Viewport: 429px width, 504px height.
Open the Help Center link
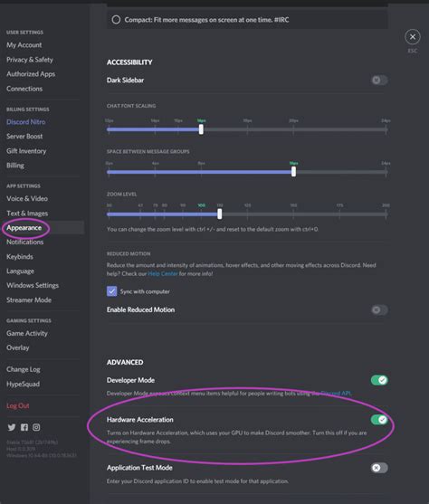(x=163, y=274)
